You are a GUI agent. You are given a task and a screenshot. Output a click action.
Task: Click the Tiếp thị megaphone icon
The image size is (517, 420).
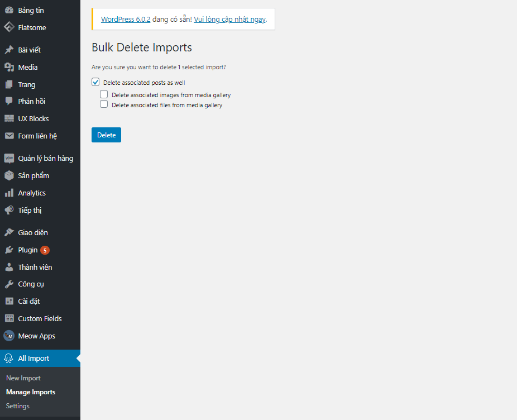click(x=9, y=210)
